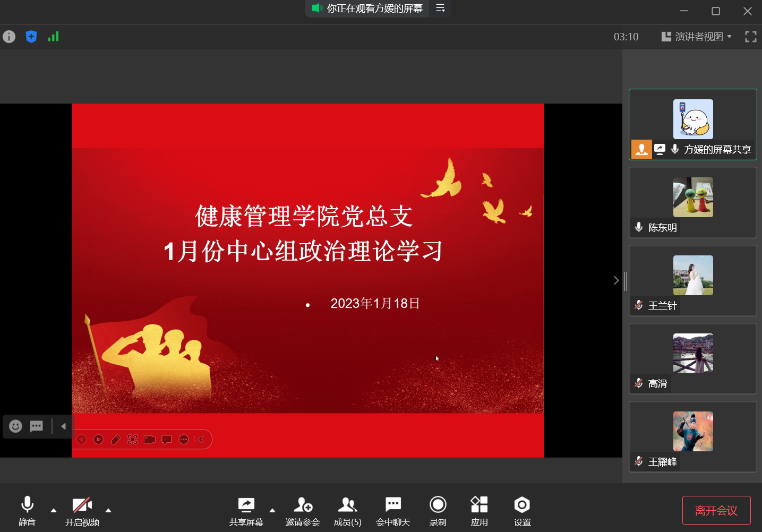Turn on video (开启视频)
762x532 pixels.
[82, 511]
